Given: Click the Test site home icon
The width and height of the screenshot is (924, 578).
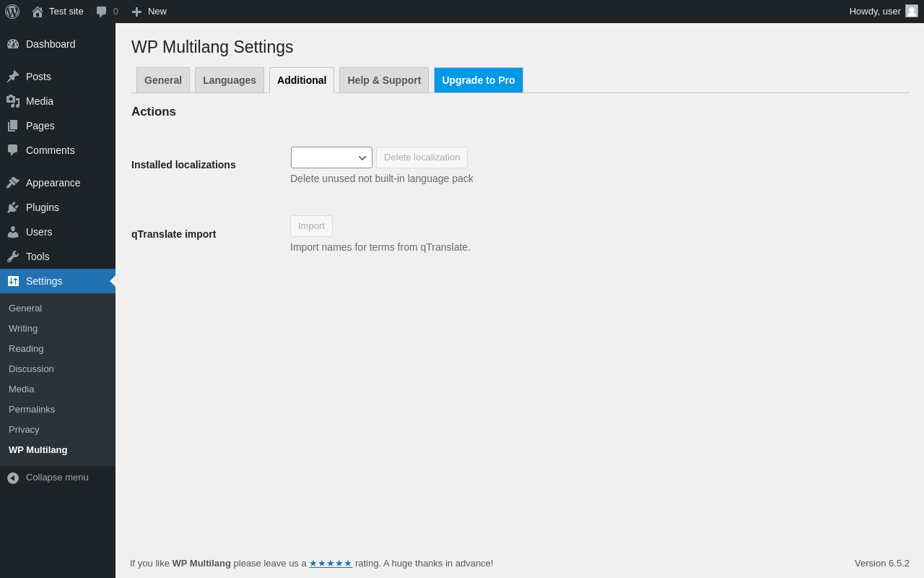Looking at the screenshot, I should [38, 12].
